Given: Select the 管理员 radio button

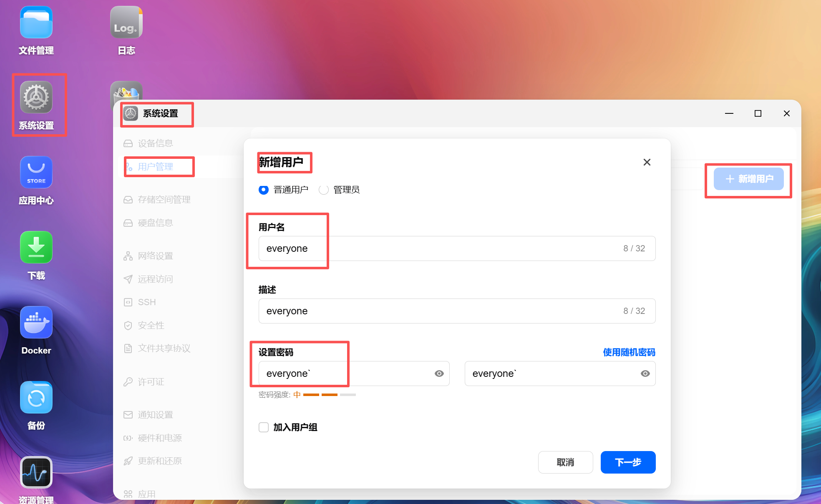Looking at the screenshot, I should point(324,190).
